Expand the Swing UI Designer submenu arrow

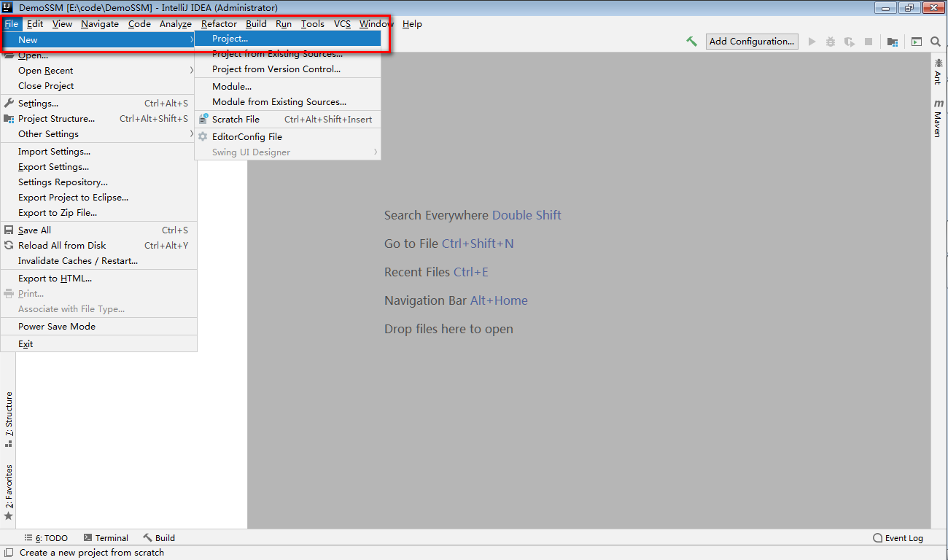[x=376, y=152]
